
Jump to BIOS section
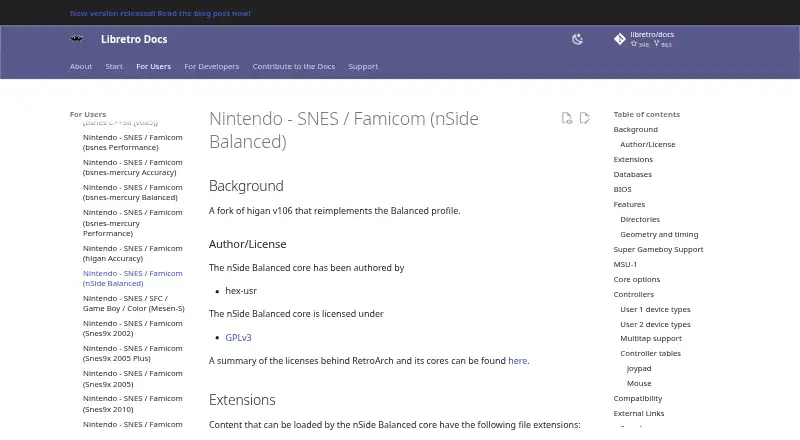point(622,189)
